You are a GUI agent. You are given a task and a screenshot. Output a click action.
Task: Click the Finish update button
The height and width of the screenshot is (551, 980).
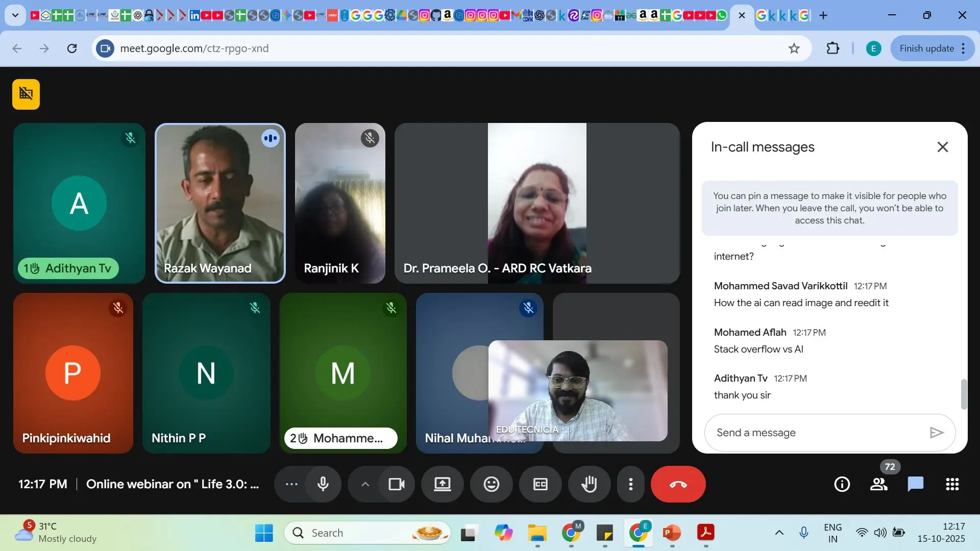coord(926,48)
